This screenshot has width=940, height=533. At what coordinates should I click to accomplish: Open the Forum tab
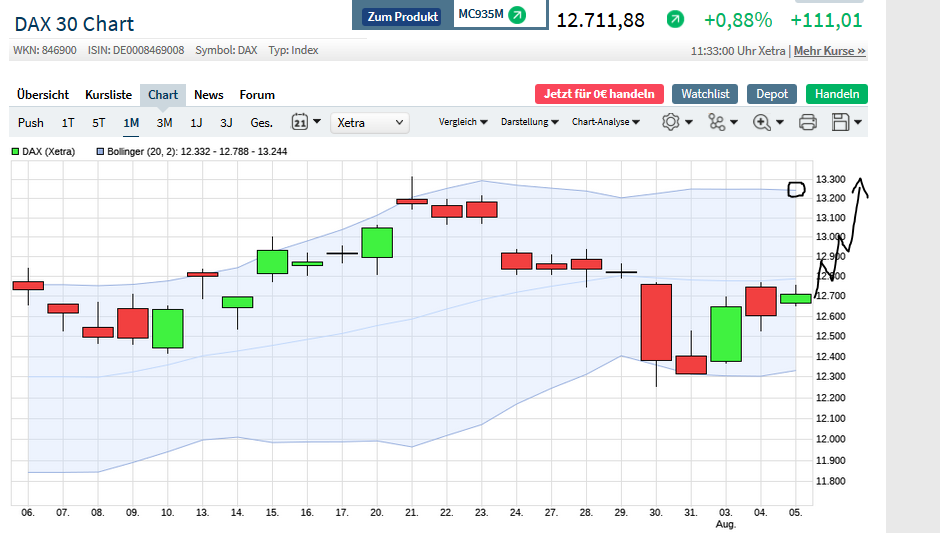(x=257, y=95)
